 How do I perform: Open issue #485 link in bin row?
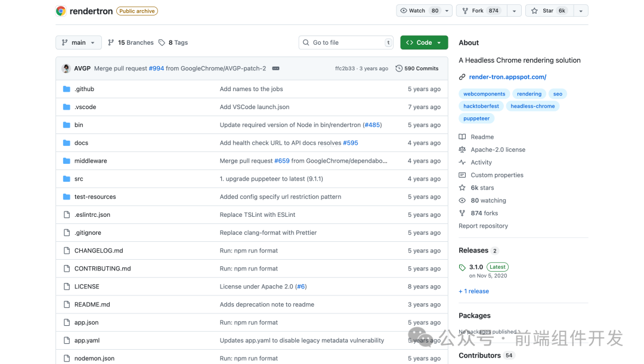pos(373,125)
